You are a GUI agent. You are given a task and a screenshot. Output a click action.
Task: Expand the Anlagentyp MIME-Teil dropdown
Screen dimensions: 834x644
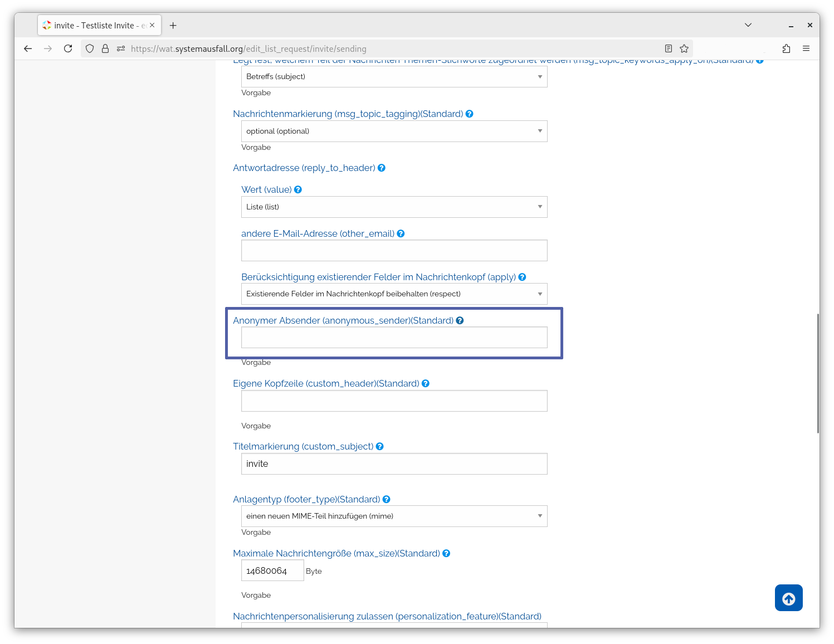click(394, 516)
